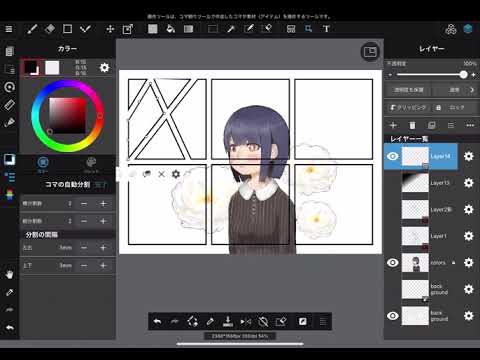
Task: Select the Bucket fill tool
Action: point(171,29)
